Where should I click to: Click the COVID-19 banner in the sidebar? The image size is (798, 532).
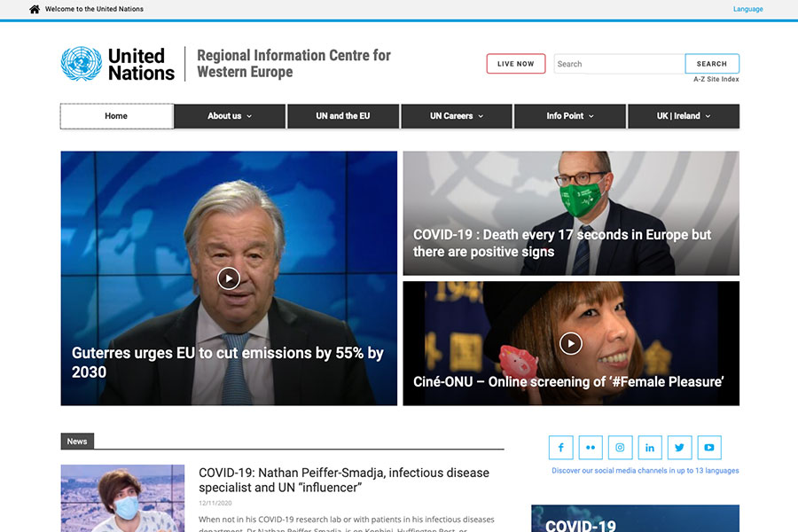tap(635, 518)
